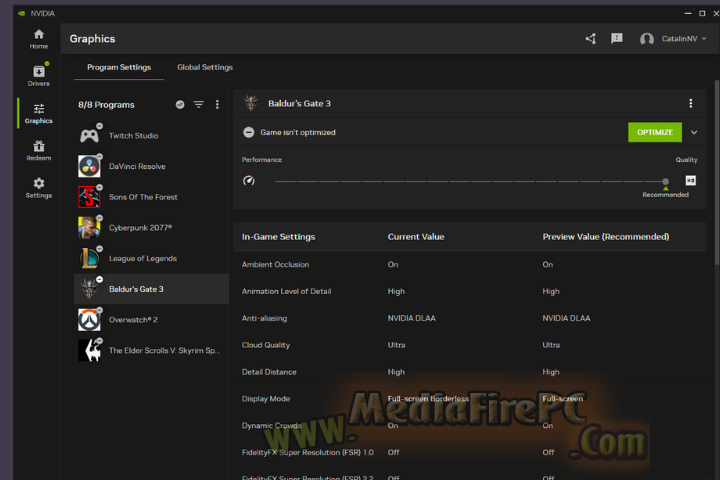Image resolution: width=720 pixels, height=480 pixels.
Task: Select DaVinci Resolve in programs list
Action: (x=151, y=166)
